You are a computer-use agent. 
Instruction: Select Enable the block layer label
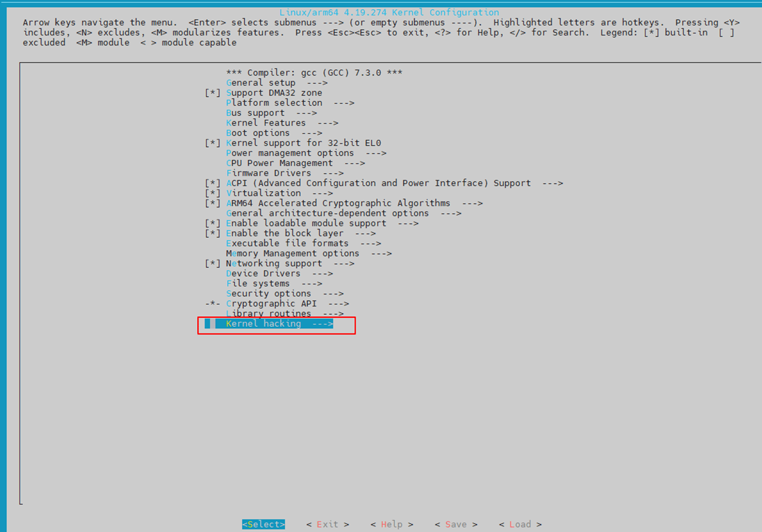285,233
